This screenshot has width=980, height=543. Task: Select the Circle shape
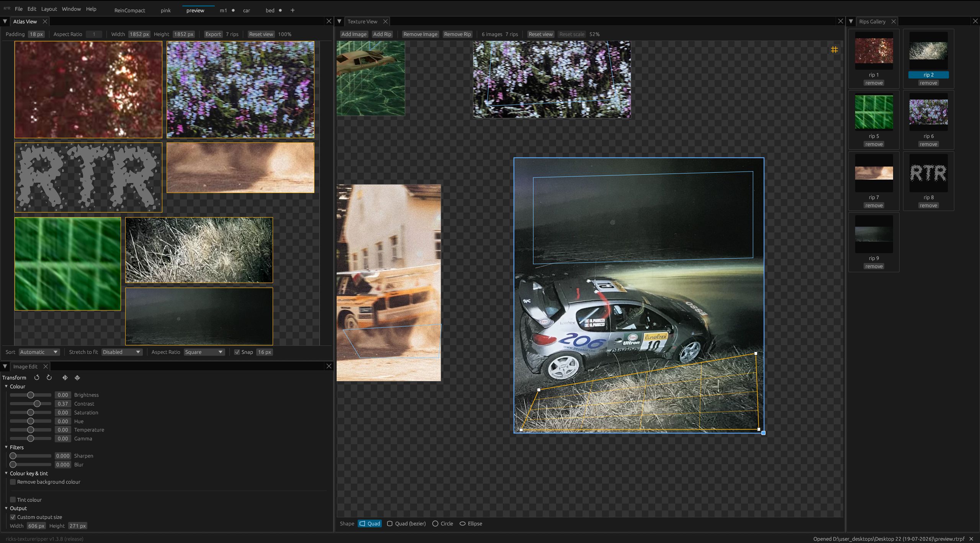tap(442, 523)
